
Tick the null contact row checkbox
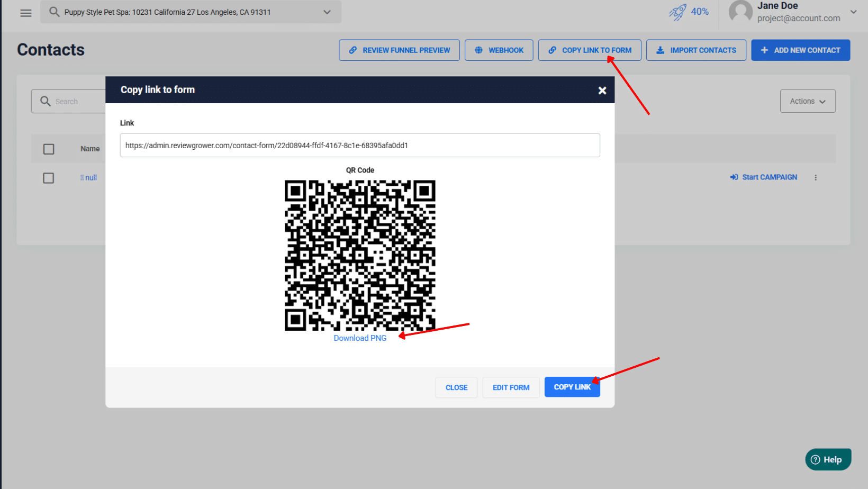click(49, 178)
